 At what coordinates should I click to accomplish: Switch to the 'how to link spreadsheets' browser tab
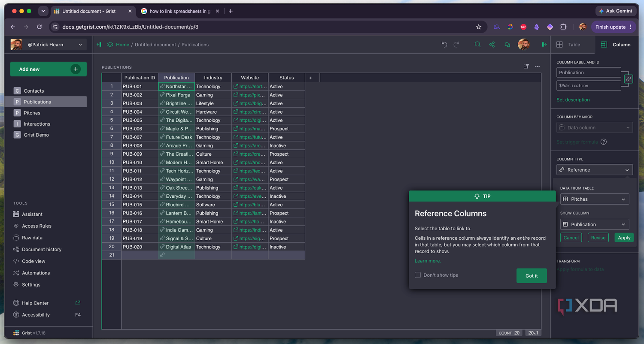(x=180, y=11)
